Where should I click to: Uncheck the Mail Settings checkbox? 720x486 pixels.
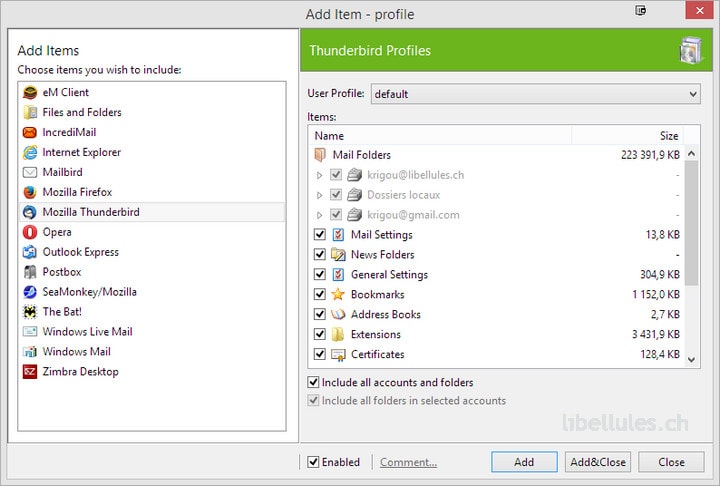tap(320, 235)
